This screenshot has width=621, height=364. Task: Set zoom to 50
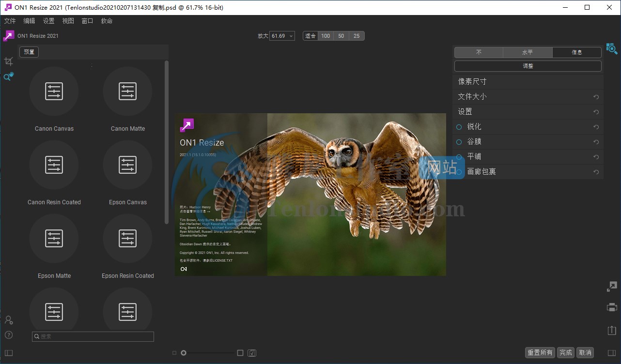coord(341,36)
